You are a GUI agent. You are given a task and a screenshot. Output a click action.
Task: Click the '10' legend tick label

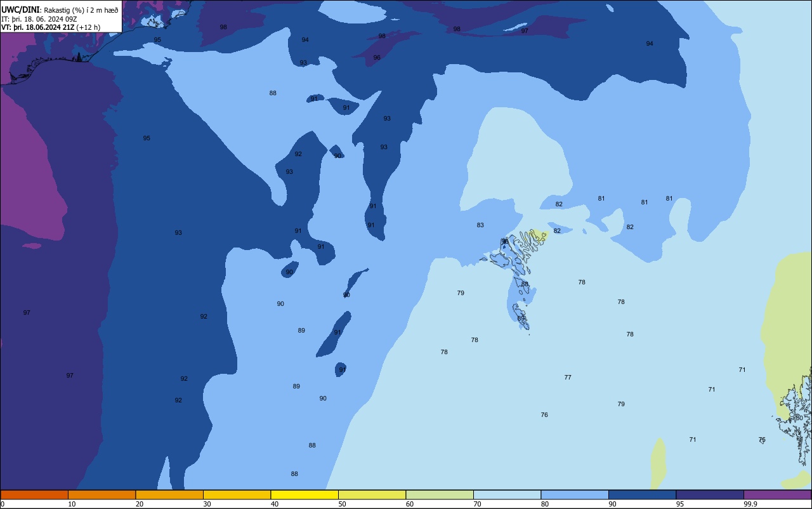72,504
